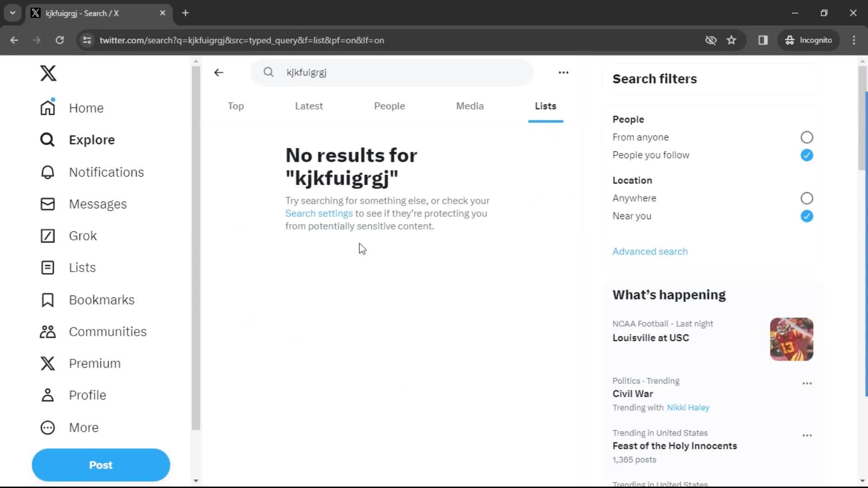868x488 pixels.
Task: Click the Post button
Action: coord(101,465)
